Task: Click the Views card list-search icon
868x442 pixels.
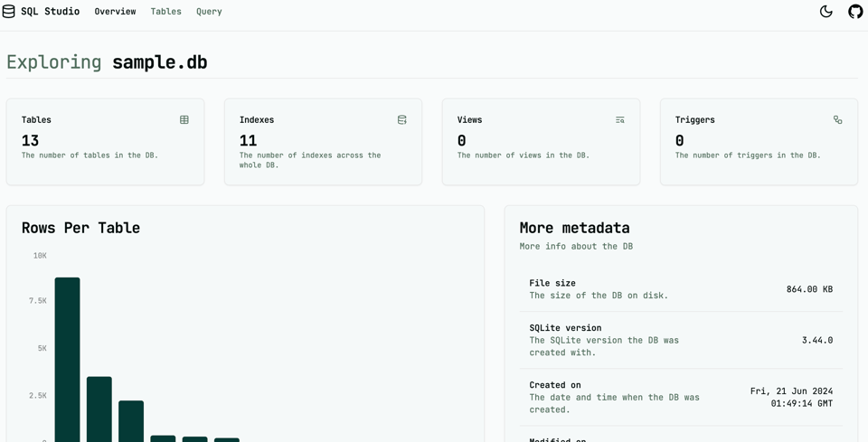Action: 620,119
